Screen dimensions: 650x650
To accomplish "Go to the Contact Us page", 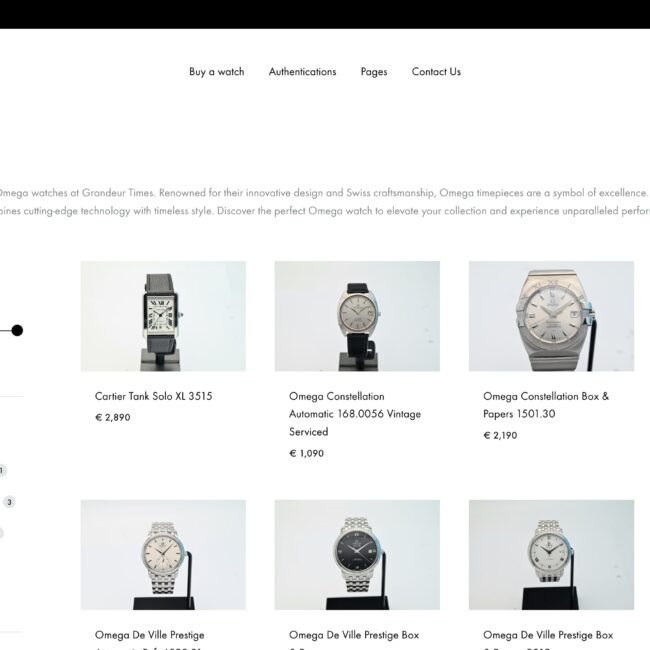I will click(x=436, y=72).
